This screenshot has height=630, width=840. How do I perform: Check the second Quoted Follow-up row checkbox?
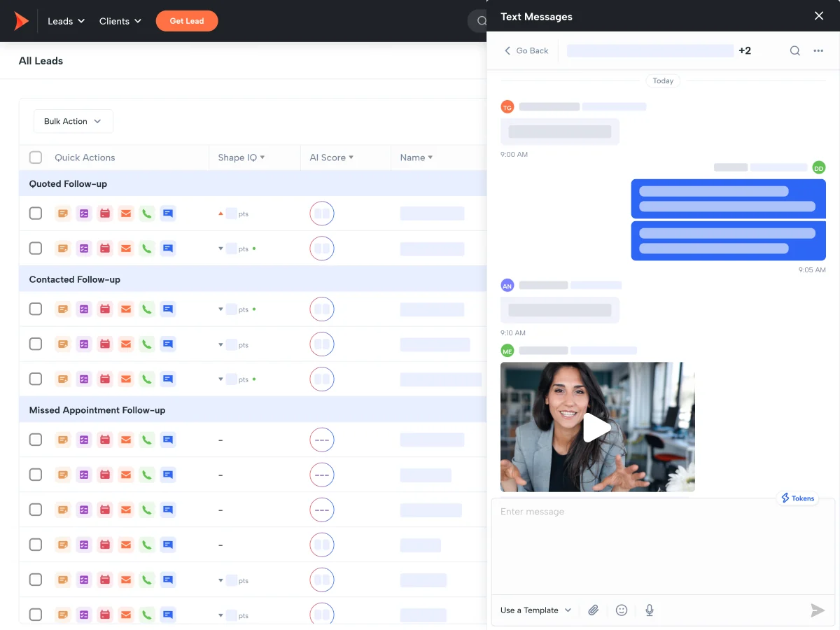point(36,248)
